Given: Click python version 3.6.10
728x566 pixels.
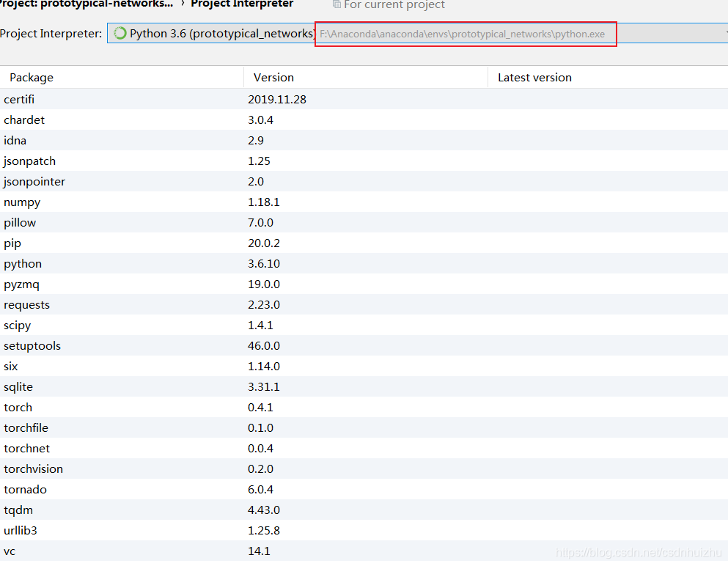Looking at the screenshot, I should (264, 264).
